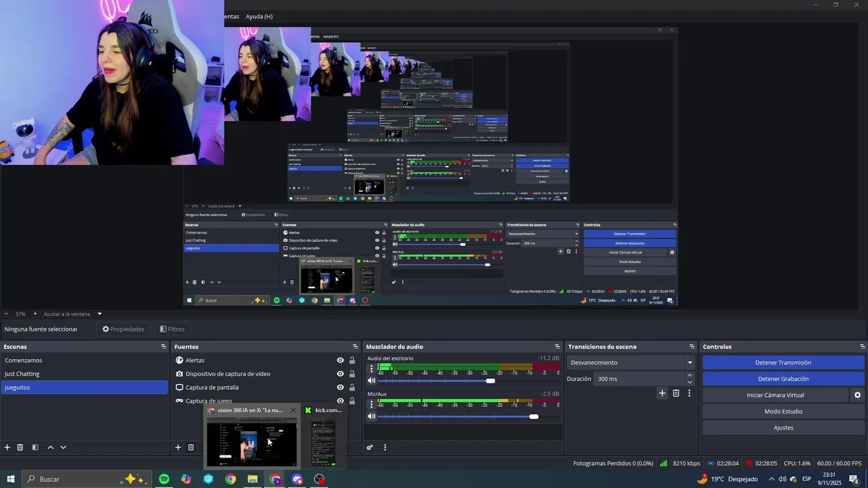The image size is (868, 488).
Task: Mute the Mic/Aux speaker
Action: 372,416
